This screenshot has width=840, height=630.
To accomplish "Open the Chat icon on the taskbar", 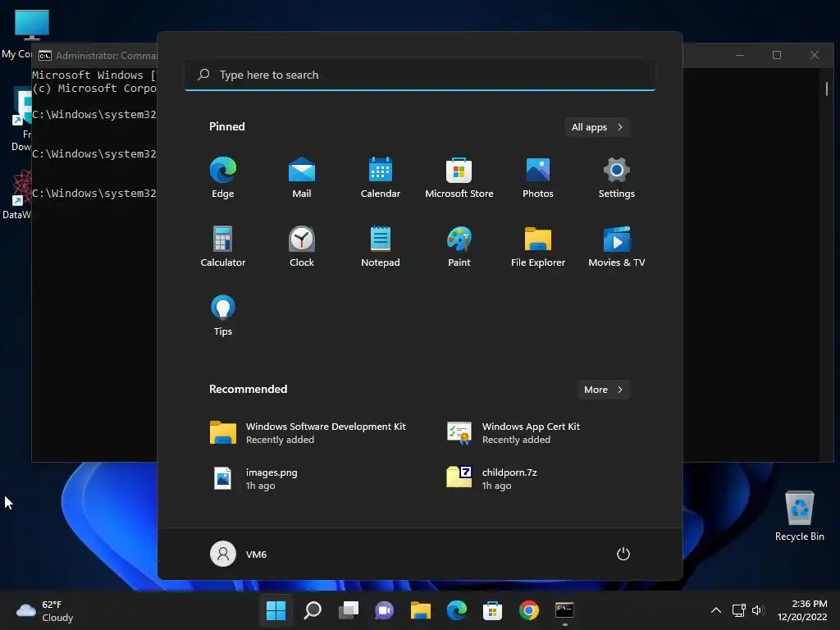I will click(384, 610).
